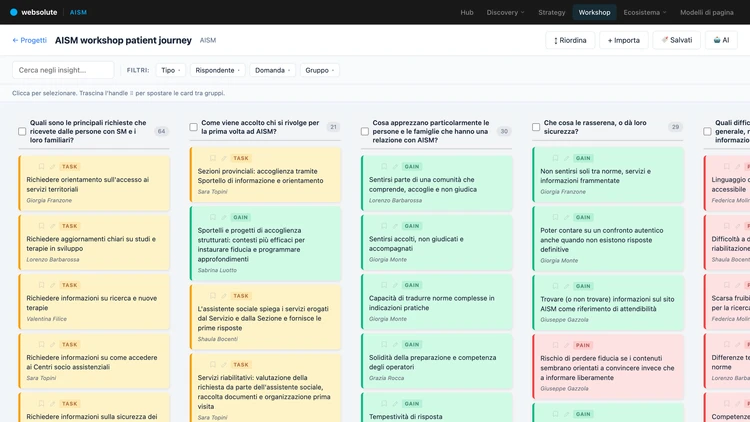This screenshot has width=750, height=422.
Task: Bookmark the "Capacità di tradurre norme" card
Action: click(x=384, y=285)
